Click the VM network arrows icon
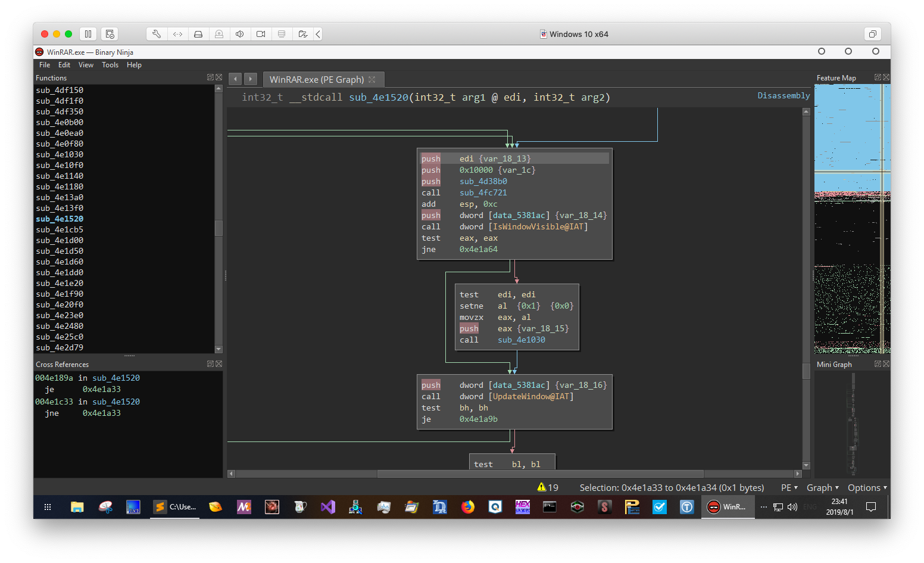Screen dimensions: 924x563 pyautogui.click(x=177, y=34)
